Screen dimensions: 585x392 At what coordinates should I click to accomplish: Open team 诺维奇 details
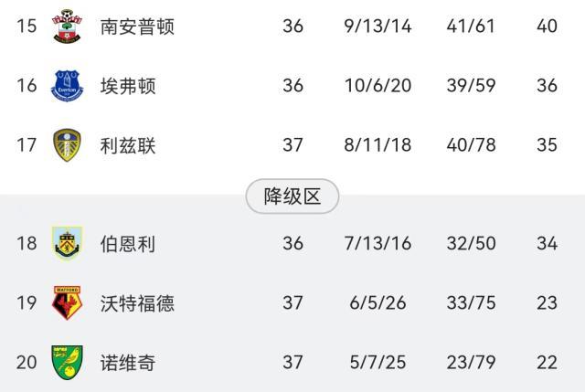[128, 363]
